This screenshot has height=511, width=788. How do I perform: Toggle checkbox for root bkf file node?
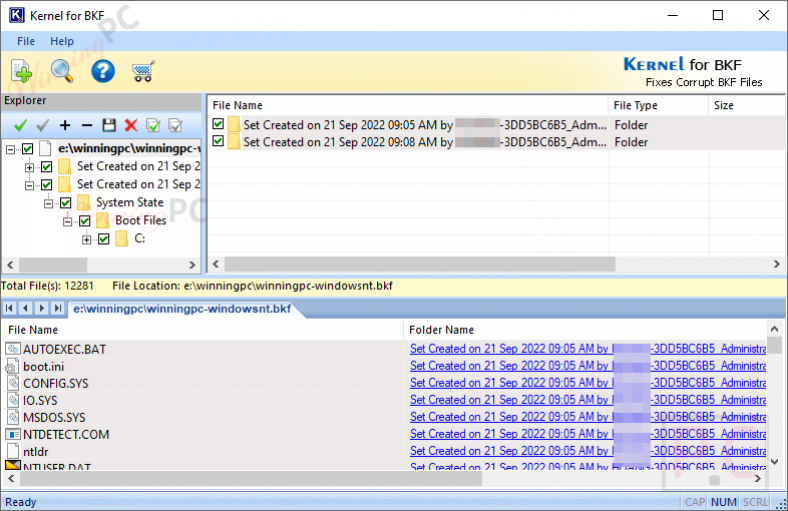28,149
